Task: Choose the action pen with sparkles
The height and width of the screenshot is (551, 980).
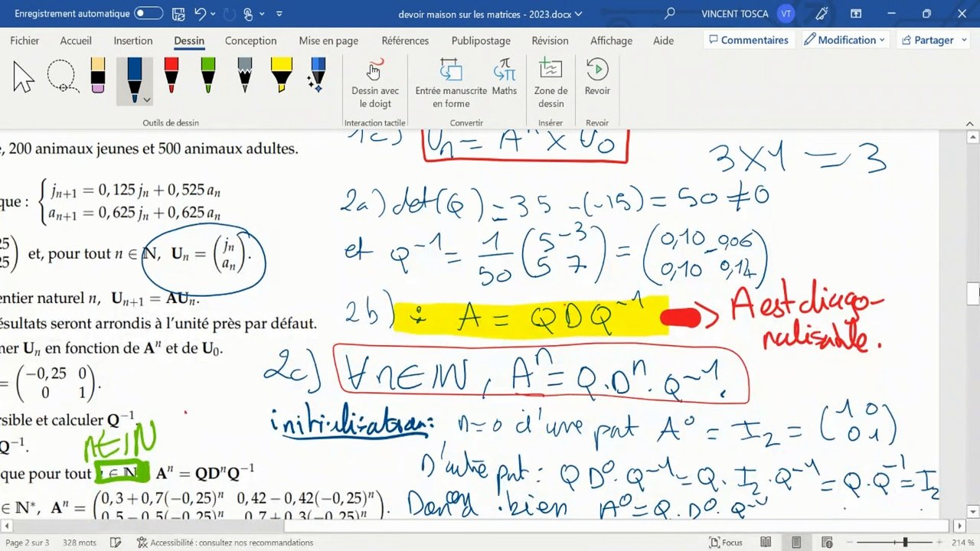Action: point(317,77)
